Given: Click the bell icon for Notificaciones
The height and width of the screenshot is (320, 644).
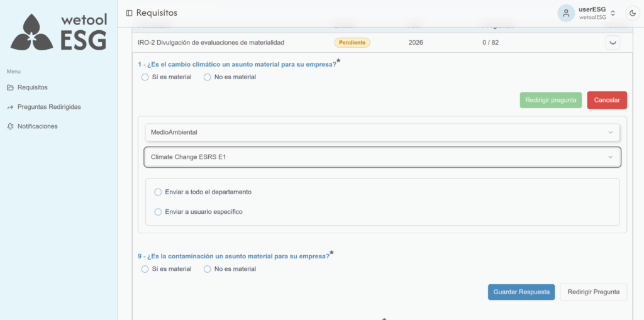Looking at the screenshot, I should [10, 126].
